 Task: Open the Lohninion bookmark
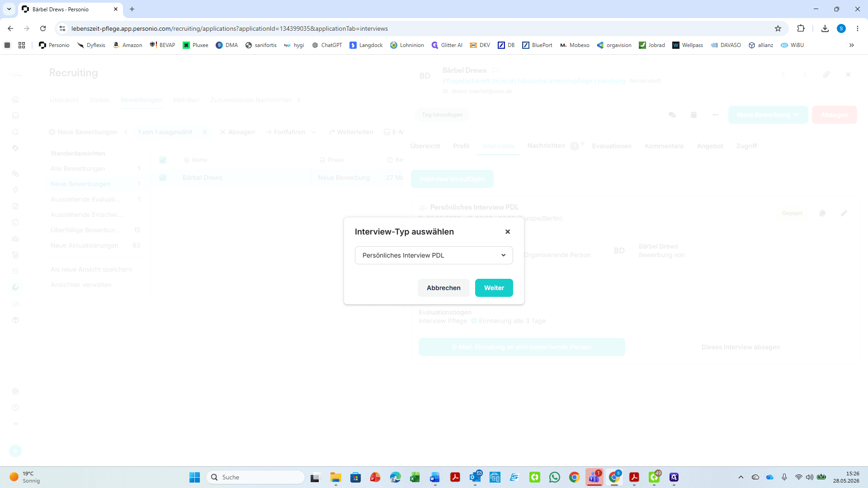(407, 45)
